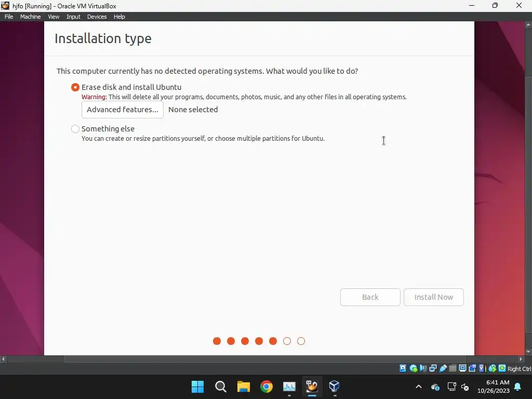532x399 pixels.
Task: Click the Advanced features button
Action: [x=123, y=110]
